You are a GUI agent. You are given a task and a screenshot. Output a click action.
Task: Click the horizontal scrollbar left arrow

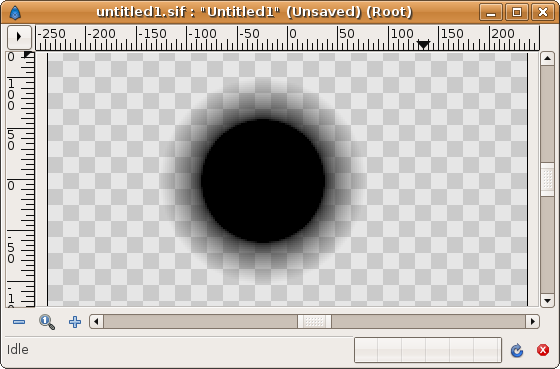(x=96, y=321)
